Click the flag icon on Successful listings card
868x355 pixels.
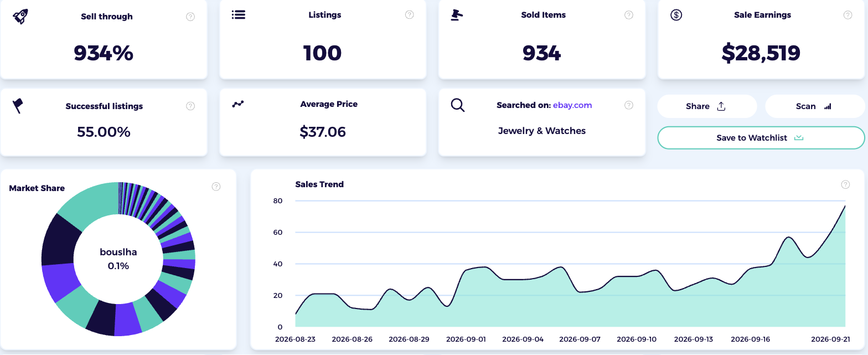18,106
